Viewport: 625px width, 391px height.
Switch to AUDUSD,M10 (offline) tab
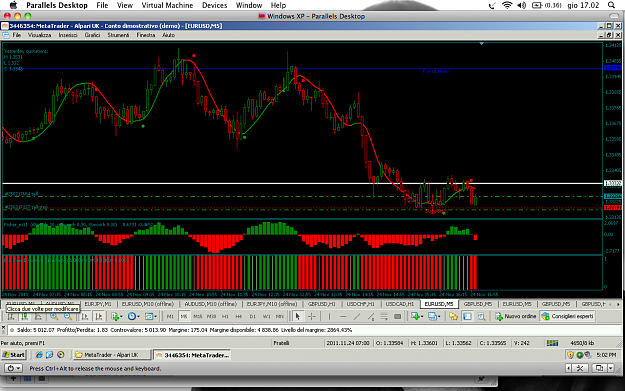coord(210,304)
